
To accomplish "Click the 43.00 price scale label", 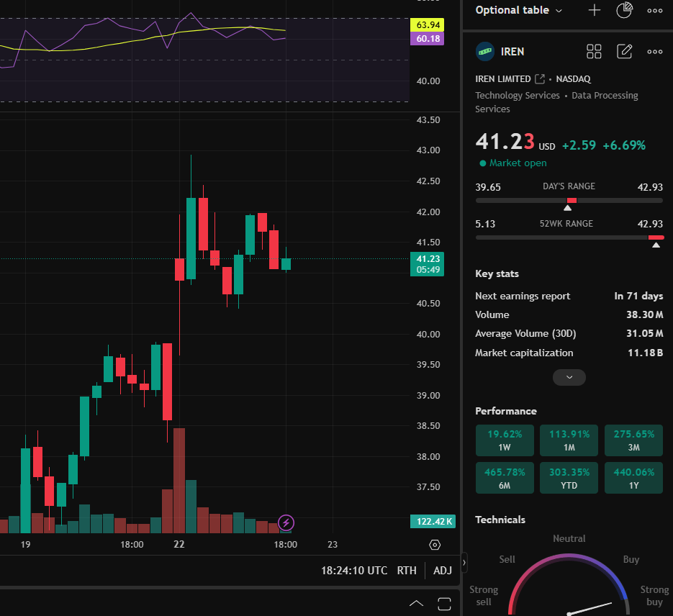I will [x=428, y=150].
